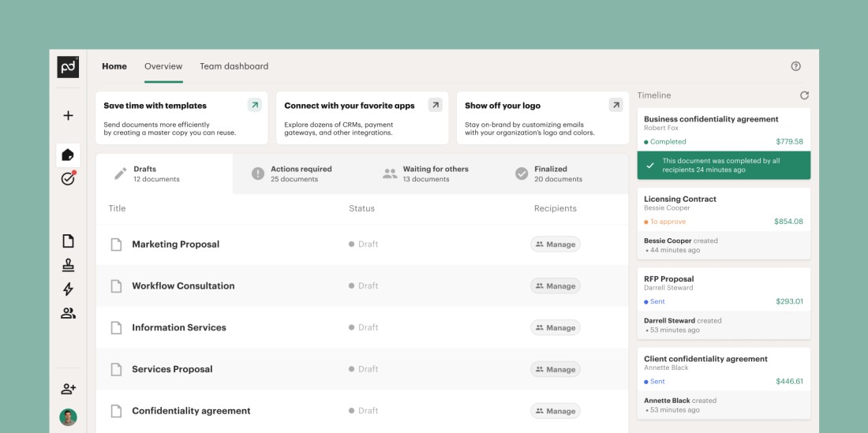
Task: Open the Confidentiality agreement document
Action: click(x=191, y=411)
